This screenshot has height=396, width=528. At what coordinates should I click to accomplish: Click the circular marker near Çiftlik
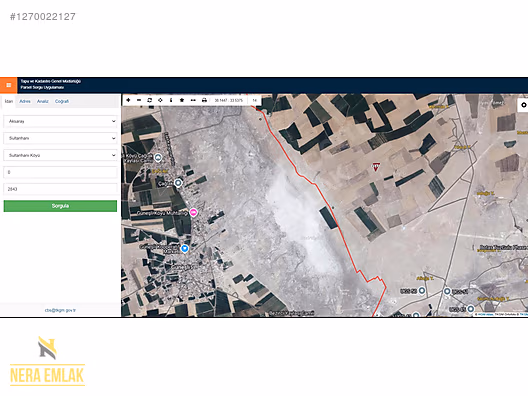(178, 183)
